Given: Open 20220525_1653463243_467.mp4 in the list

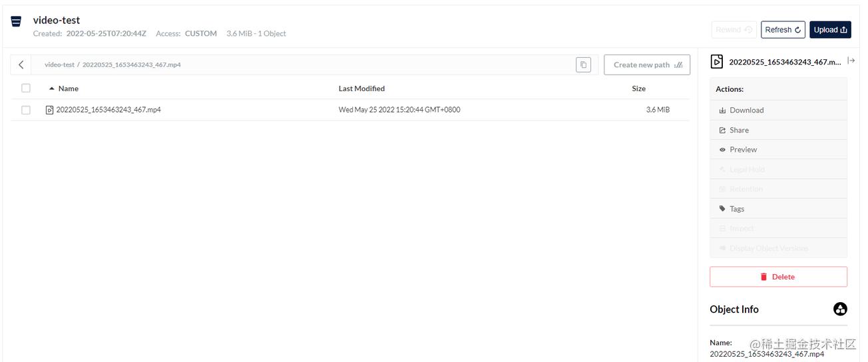Looking at the screenshot, I should click(x=108, y=110).
